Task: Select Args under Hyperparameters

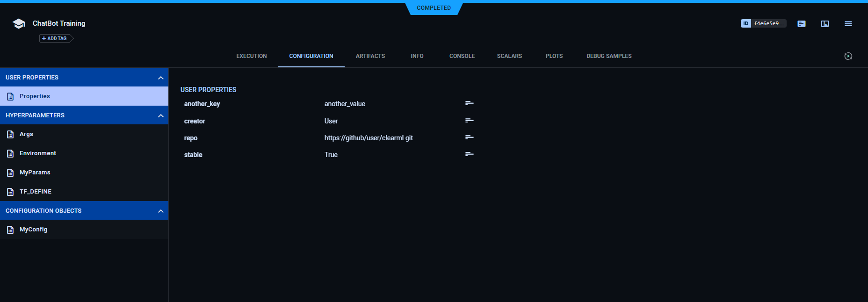Action: click(x=26, y=134)
